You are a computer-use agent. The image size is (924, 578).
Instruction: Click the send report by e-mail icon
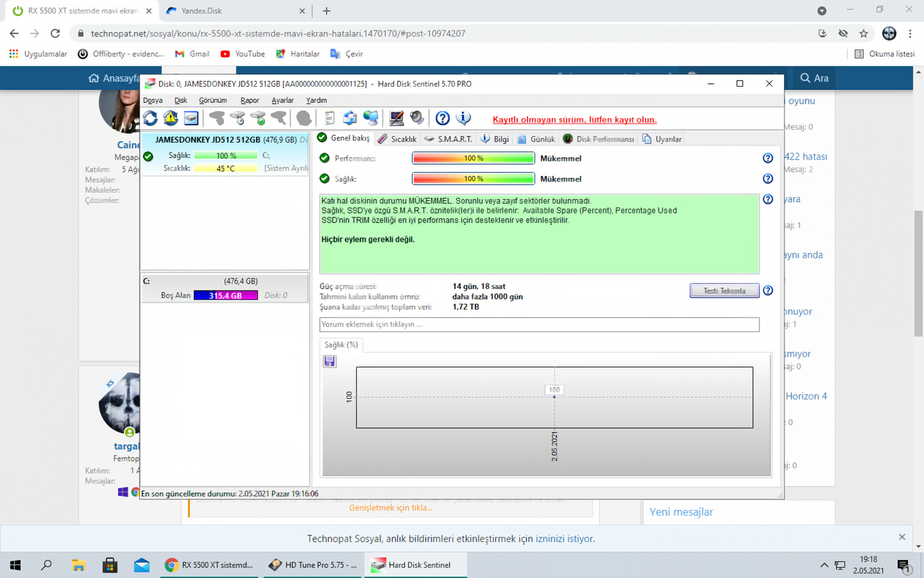click(x=350, y=118)
